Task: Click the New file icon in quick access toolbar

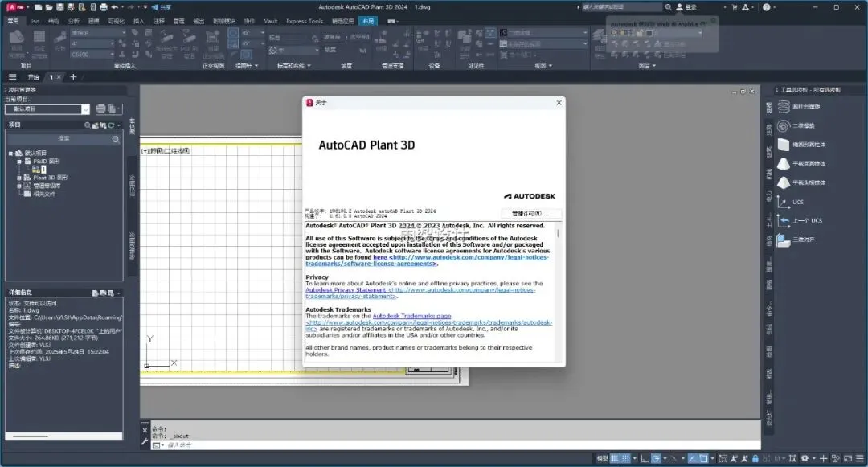Action: [x=39, y=7]
